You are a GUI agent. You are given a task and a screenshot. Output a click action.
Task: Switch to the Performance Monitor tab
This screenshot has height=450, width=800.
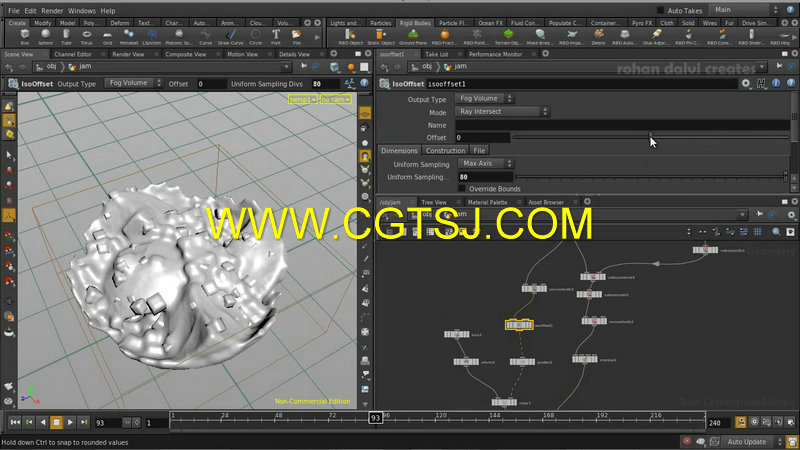pyautogui.click(x=495, y=54)
